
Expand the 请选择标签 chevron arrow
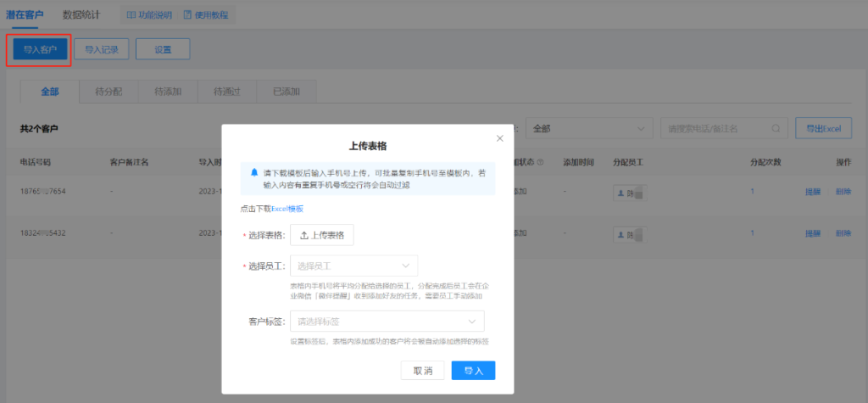pos(472,322)
